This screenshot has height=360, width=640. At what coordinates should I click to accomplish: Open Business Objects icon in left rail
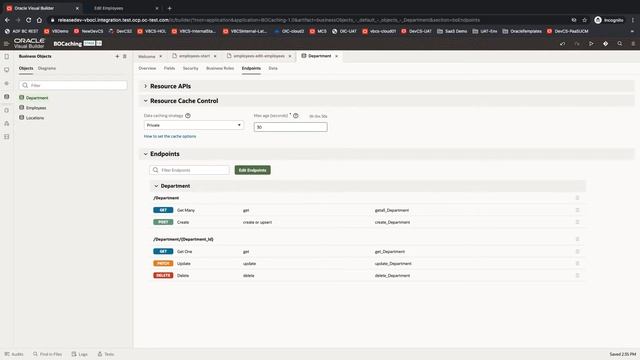(7, 97)
